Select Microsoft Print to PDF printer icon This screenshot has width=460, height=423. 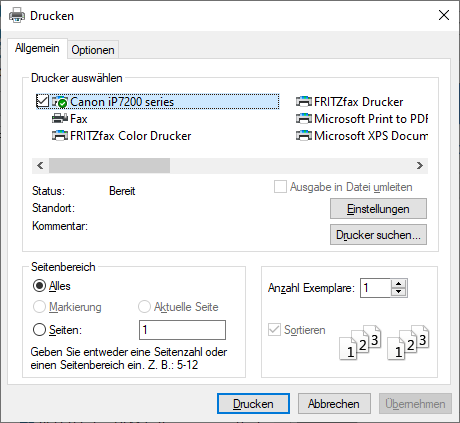[x=304, y=118]
